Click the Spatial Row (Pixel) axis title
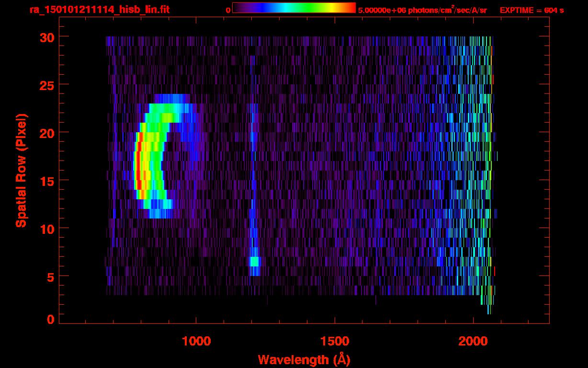588x368 pixels. click(x=21, y=171)
